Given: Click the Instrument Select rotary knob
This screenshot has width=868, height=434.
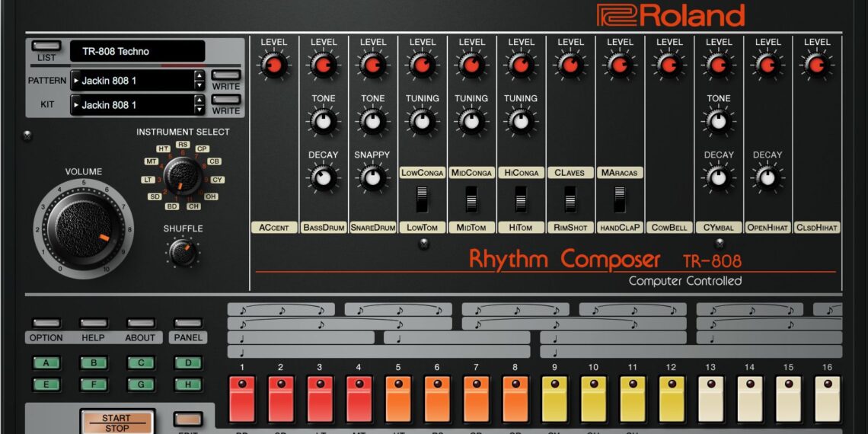Looking at the screenshot, I should (183, 175).
